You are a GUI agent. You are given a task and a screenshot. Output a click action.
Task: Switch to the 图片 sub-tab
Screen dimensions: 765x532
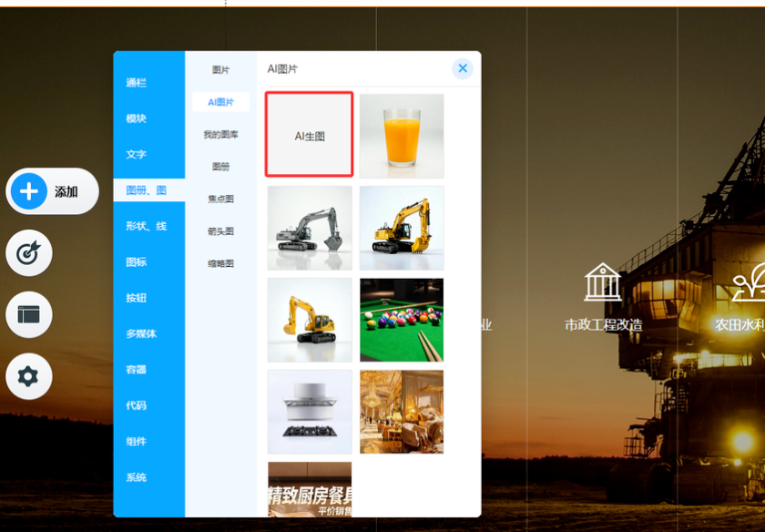(221, 70)
